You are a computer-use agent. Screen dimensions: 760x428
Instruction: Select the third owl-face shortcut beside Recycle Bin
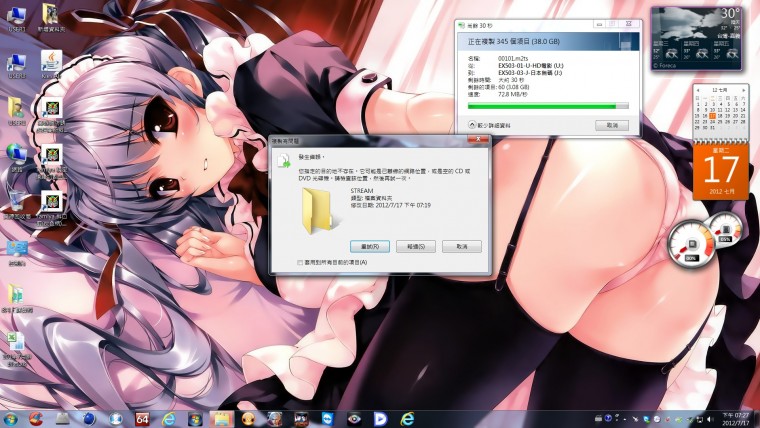pos(51,208)
